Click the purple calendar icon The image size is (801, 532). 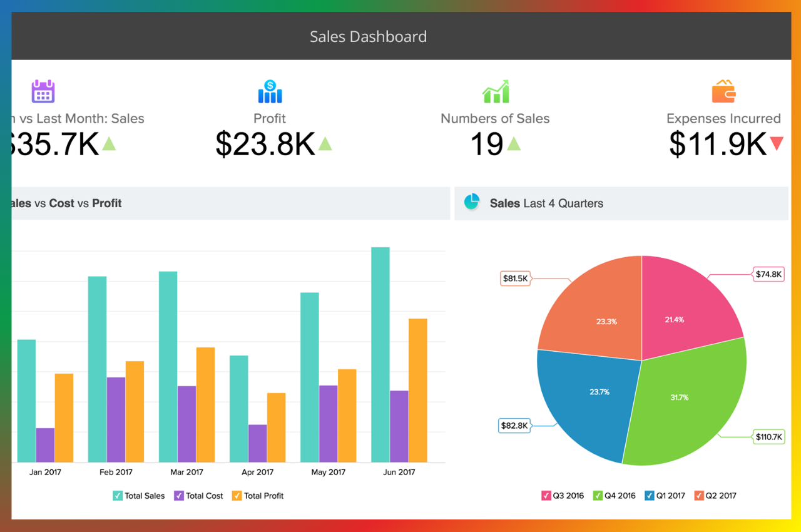(43, 91)
